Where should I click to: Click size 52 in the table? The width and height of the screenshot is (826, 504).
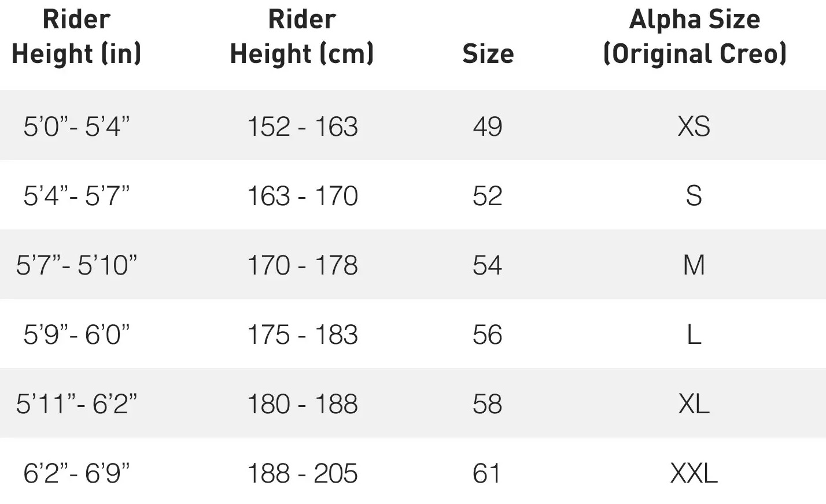[487, 195]
